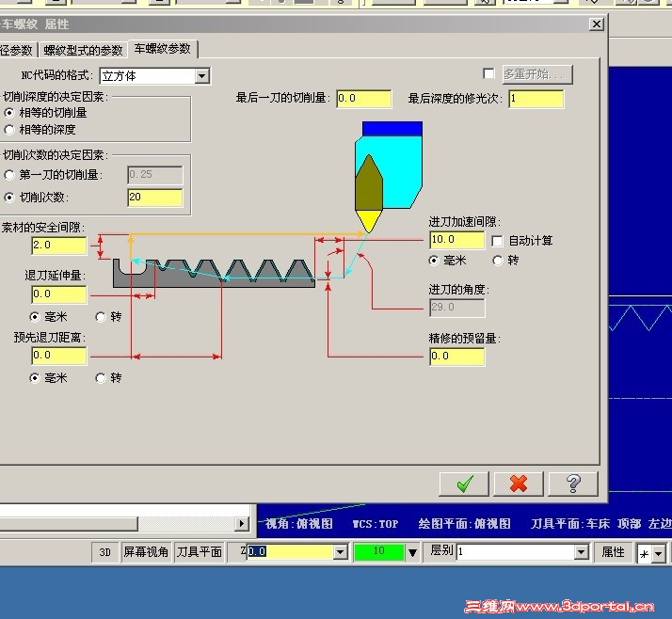Select 毫米 under 预先退刀距离
This screenshot has width=672, height=619.
(35, 378)
